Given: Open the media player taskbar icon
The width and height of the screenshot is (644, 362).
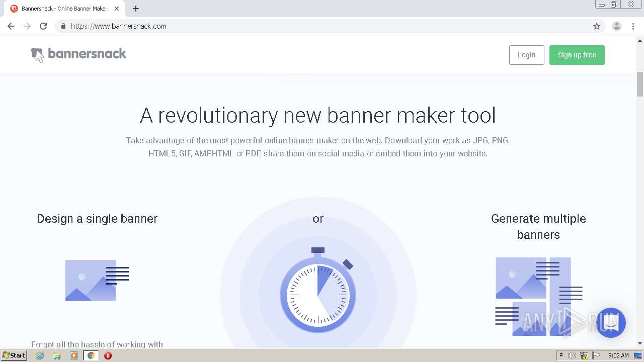Looking at the screenshot, I should click(x=74, y=355).
